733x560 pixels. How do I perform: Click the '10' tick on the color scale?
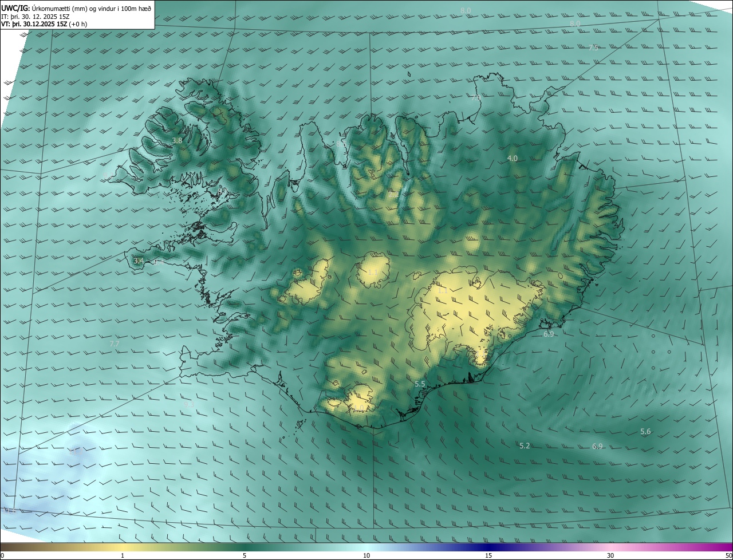[366, 555]
